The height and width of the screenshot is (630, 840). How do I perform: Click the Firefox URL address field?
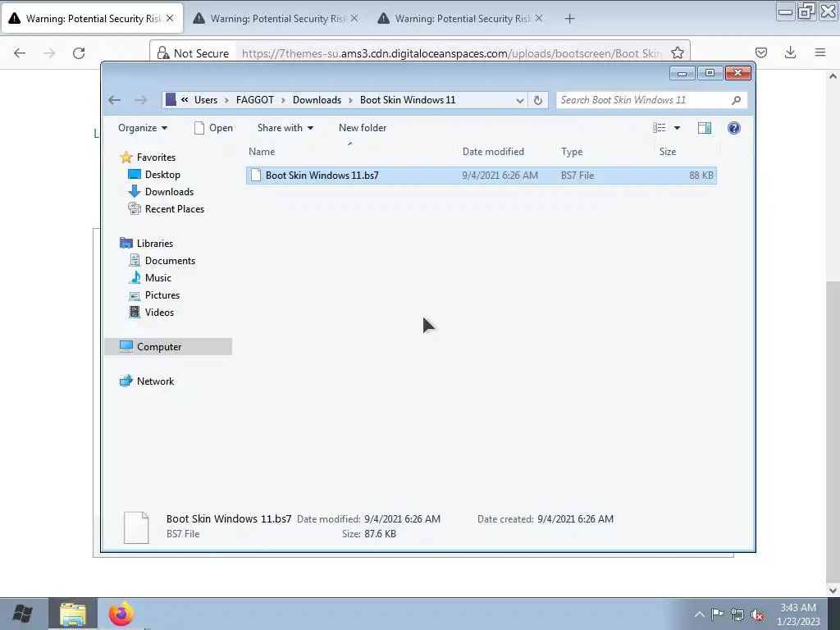pos(451,53)
